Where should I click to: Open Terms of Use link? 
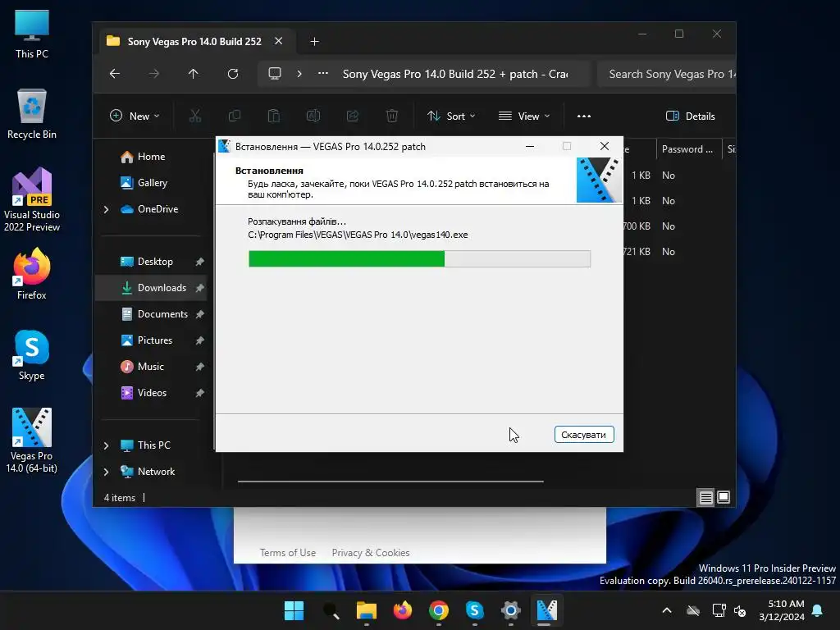click(288, 552)
